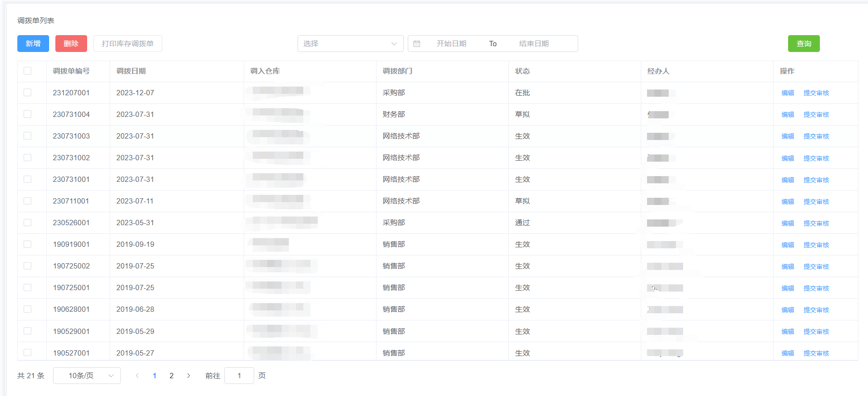This screenshot has width=868, height=396.
Task: Click 提交审核 for order 230711001
Action: [x=816, y=202]
